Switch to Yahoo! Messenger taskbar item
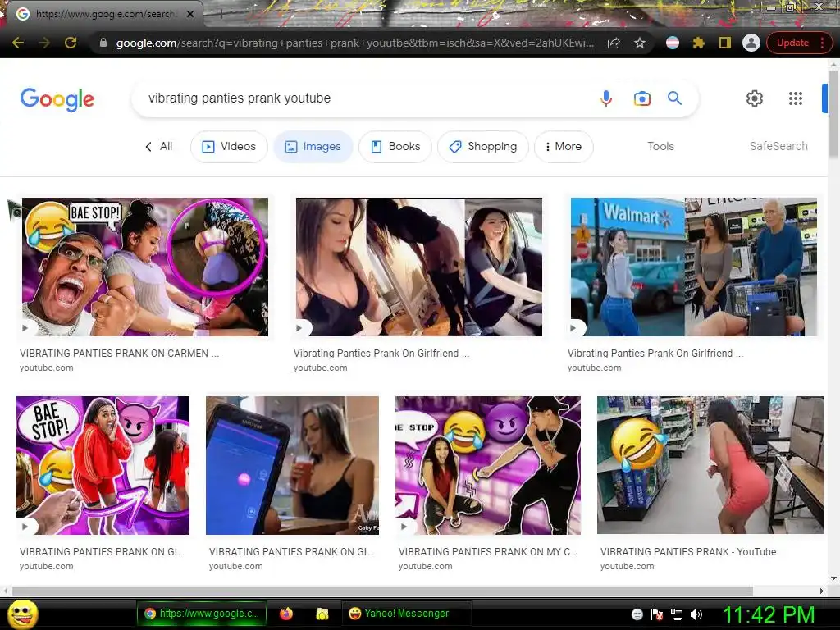 406,614
